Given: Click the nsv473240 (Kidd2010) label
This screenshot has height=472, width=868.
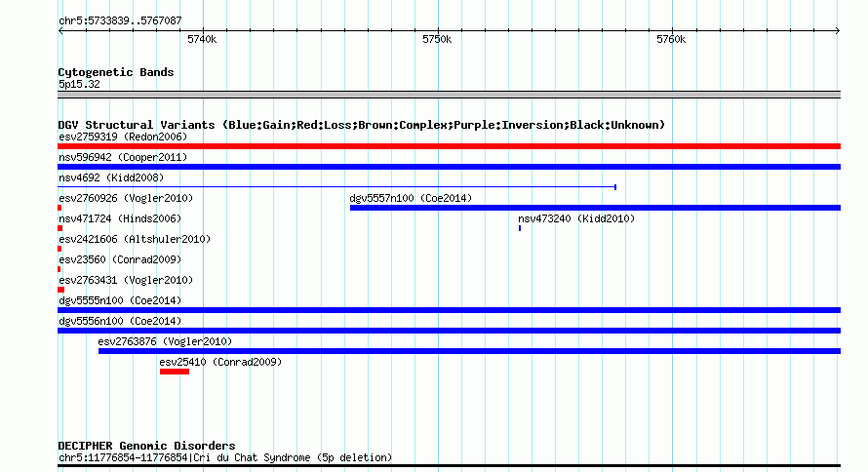Looking at the screenshot, I should 576,218.
